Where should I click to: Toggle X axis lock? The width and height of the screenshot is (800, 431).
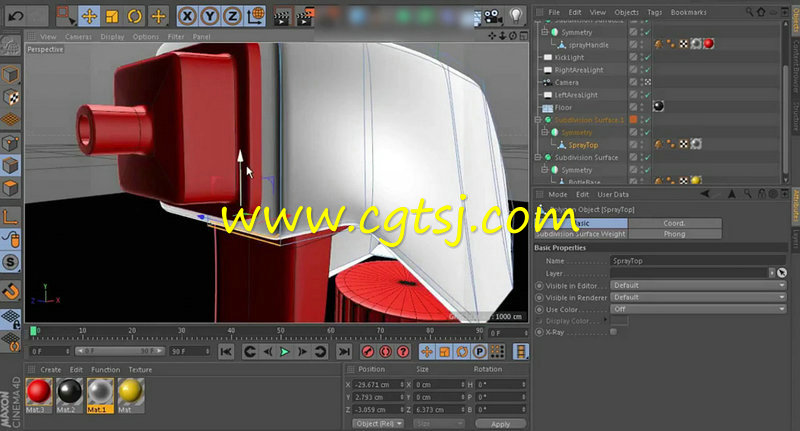[x=187, y=16]
